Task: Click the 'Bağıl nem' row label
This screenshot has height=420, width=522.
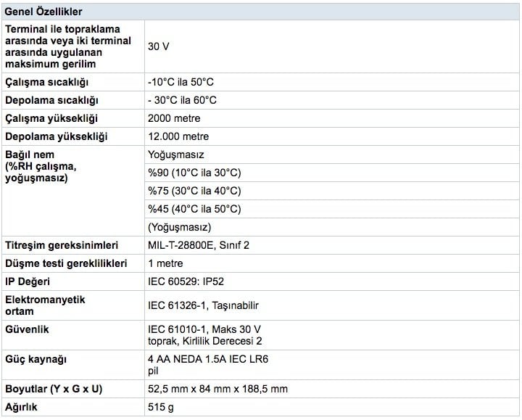Action: pos(30,155)
